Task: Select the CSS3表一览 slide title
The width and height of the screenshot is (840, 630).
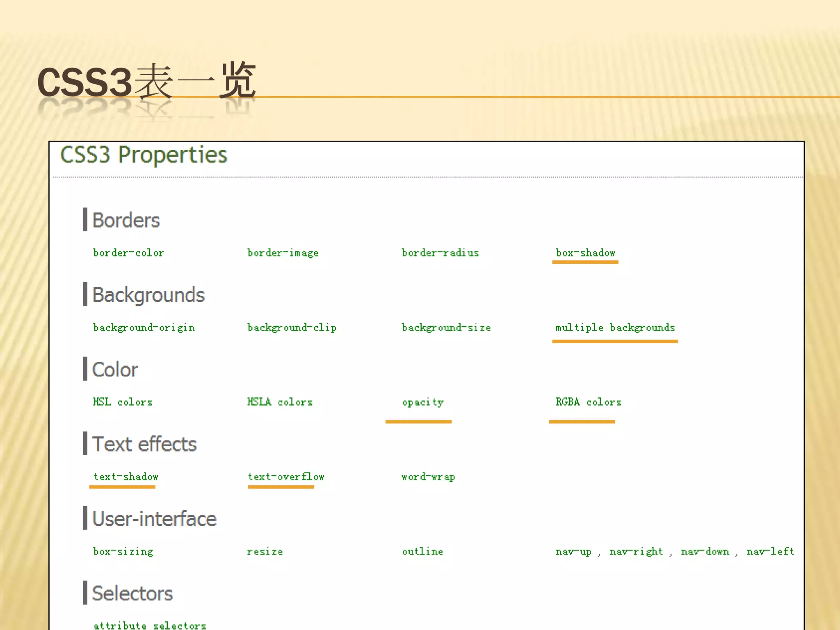Action: click(x=146, y=81)
